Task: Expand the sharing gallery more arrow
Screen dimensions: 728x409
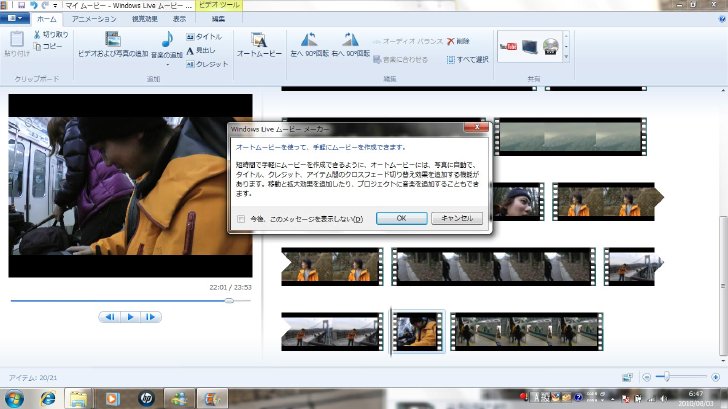Action: click(x=566, y=57)
